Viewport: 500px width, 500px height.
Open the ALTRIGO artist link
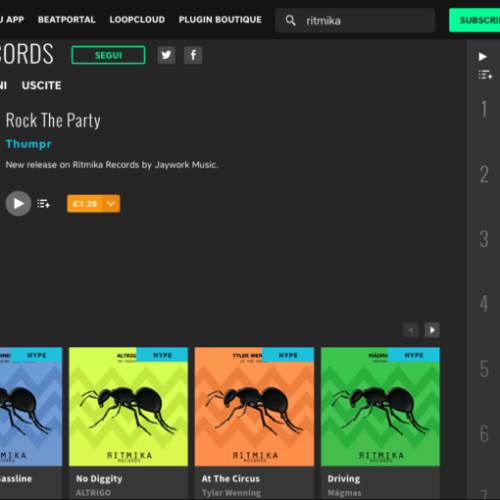click(x=94, y=493)
